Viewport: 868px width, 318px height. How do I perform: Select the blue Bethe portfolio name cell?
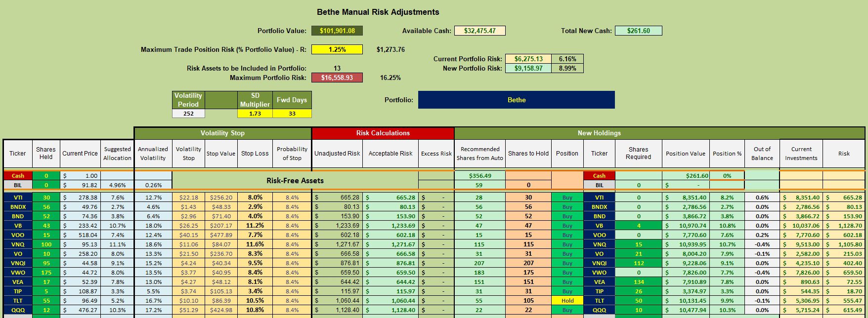[x=517, y=100]
